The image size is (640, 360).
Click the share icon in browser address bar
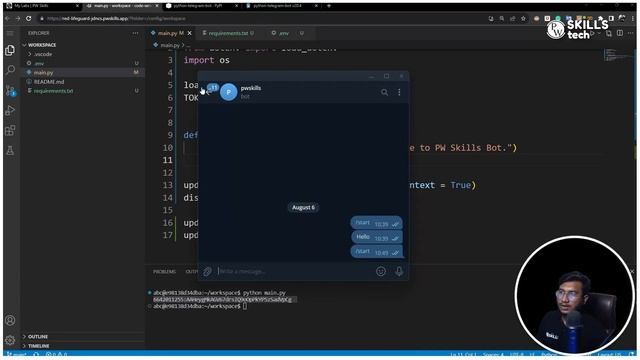pos(512,18)
